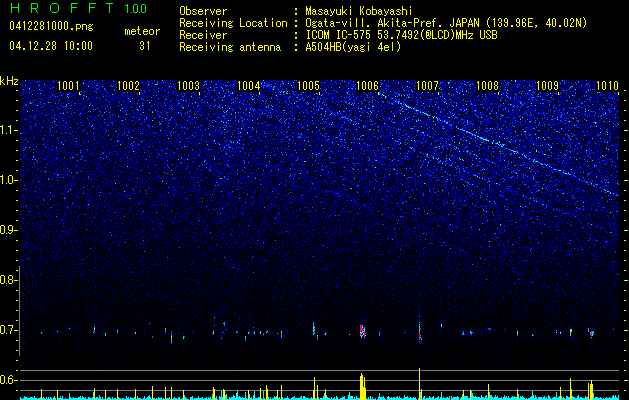
Task: Click the kHz axis unit label
Action: (9, 81)
